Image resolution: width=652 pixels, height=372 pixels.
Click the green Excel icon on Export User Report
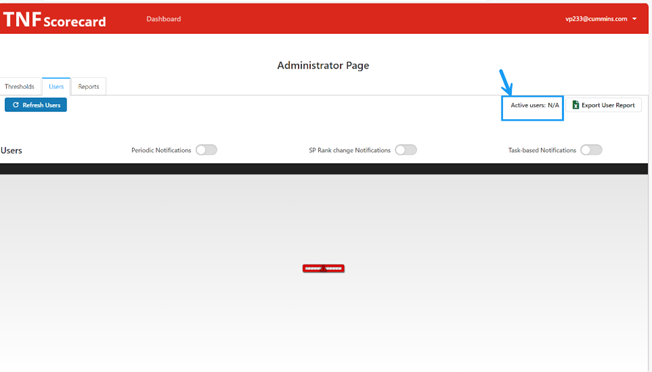pyautogui.click(x=575, y=105)
